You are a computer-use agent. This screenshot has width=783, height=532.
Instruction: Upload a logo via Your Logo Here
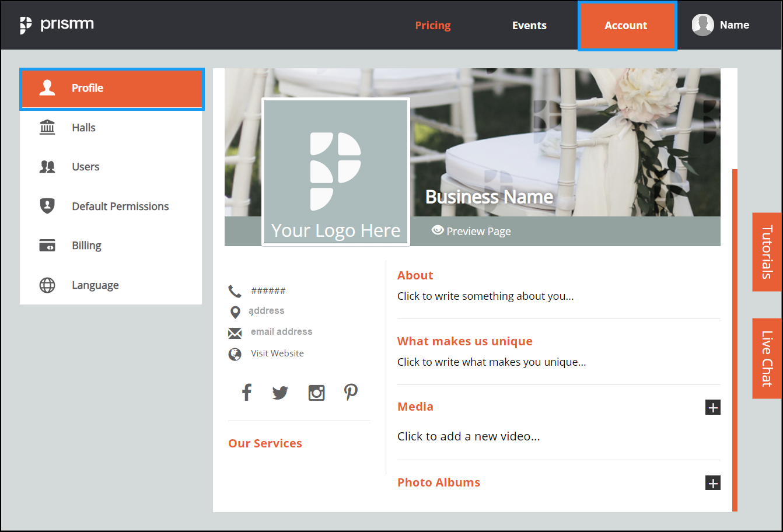(x=335, y=171)
